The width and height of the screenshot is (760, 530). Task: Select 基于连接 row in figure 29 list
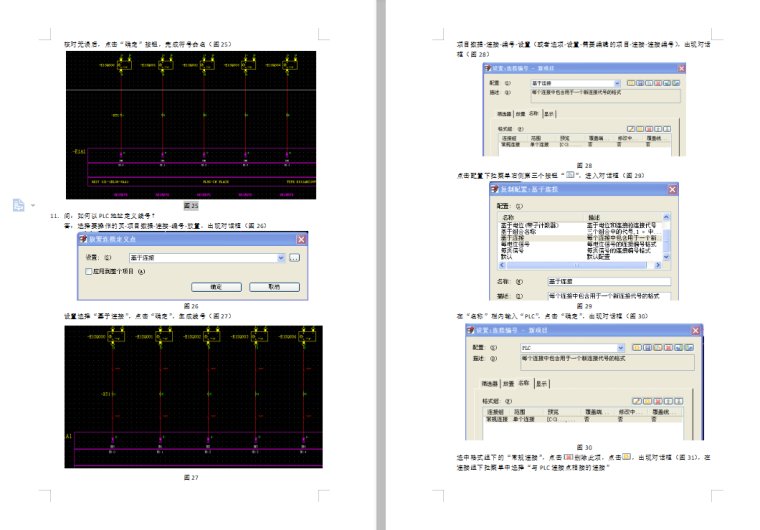[515, 238]
